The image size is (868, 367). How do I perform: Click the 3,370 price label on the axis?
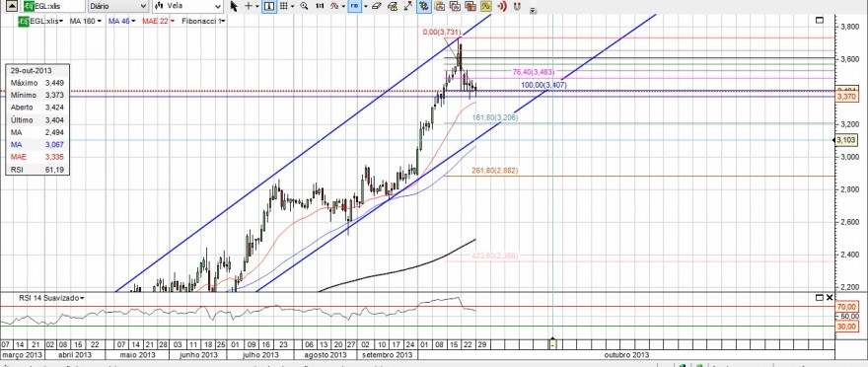tap(847, 97)
